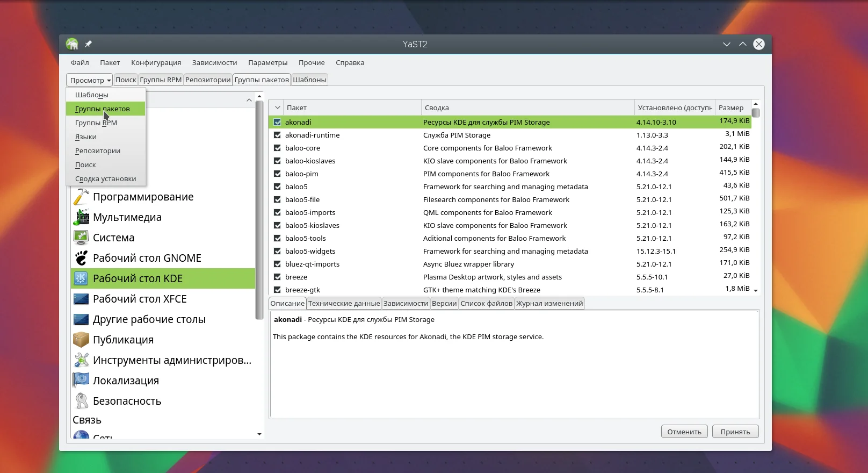Click the Programming group hammer icon
Viewport: 868px width, 473px height.
coord(81,197)
